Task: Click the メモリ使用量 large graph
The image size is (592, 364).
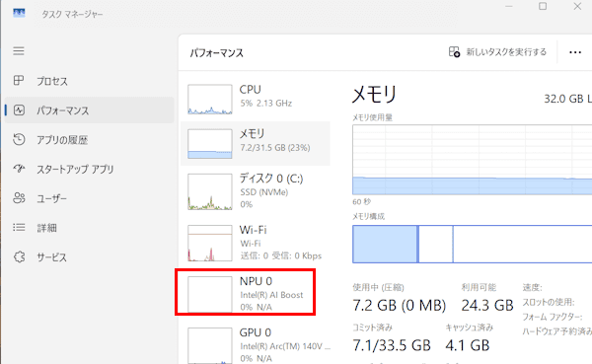Action: [473, 160]
